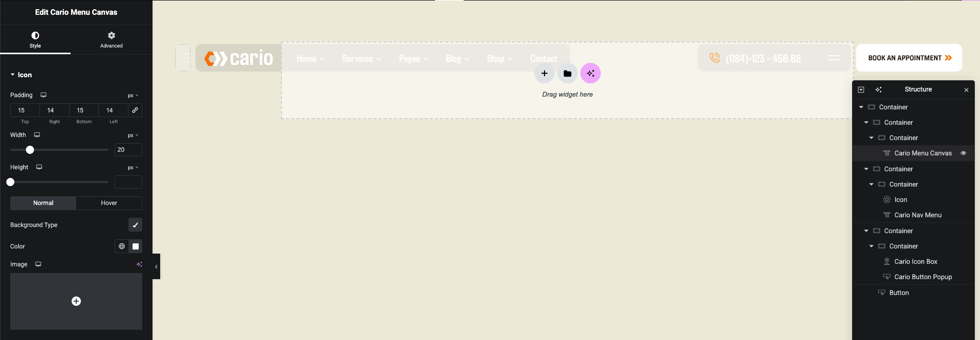Open the white Color swatch picker

pos(136,246)
